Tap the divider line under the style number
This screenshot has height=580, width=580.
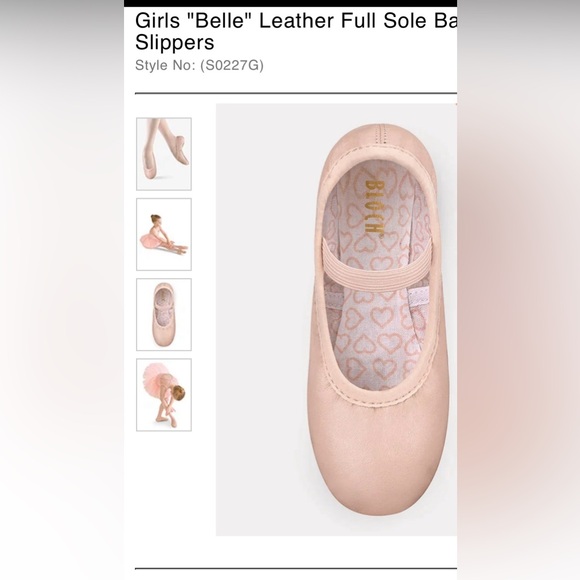click(x=296, y=94)
